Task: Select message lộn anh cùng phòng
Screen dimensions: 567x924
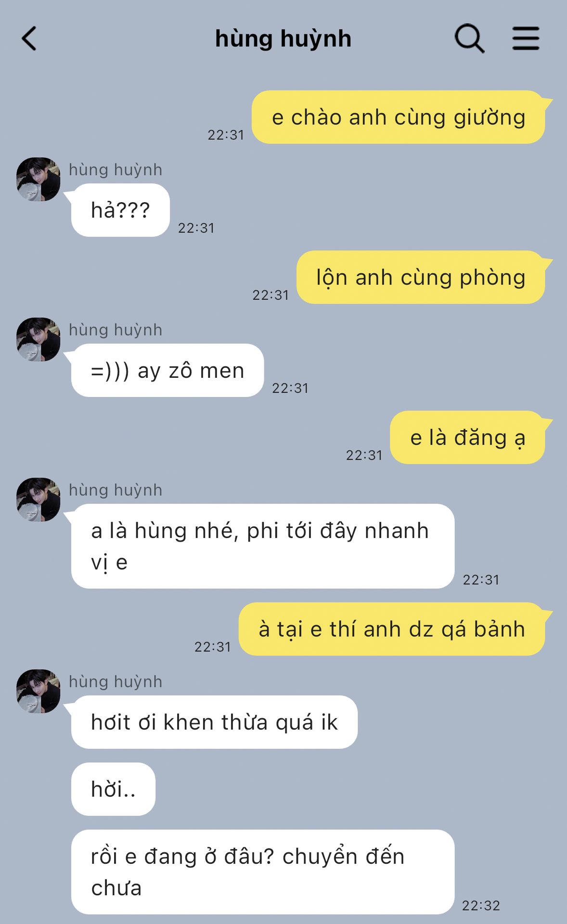Action: click(x=421, y=277)
